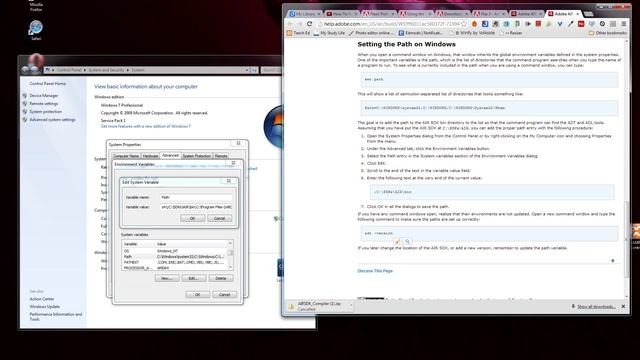Screen dimensions: 640x360
Task: Open Advanced system settings link
Action: pos(52,120)
